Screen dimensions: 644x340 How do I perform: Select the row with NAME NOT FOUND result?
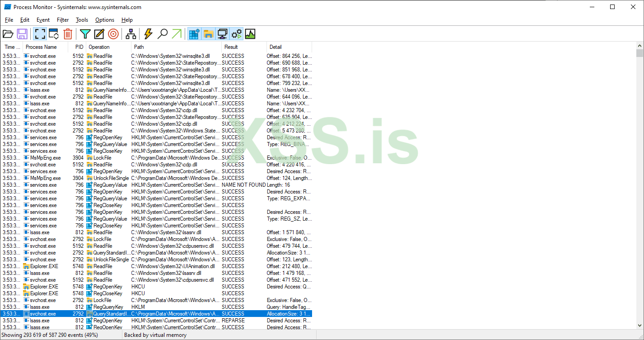(x=157, y=185)
